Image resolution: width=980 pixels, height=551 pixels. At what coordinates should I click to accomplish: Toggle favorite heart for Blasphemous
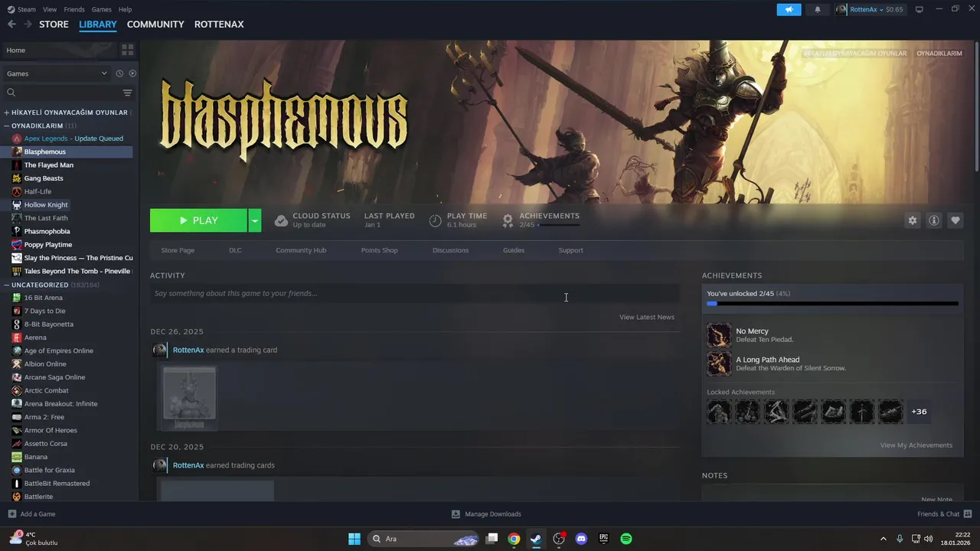click(955, 220)
